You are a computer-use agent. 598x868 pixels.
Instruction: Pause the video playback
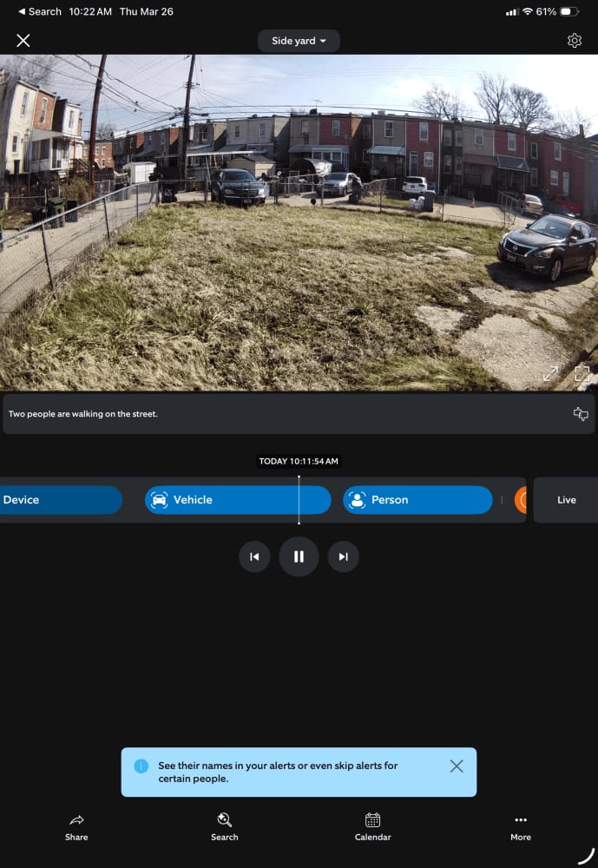pos(299,556)
